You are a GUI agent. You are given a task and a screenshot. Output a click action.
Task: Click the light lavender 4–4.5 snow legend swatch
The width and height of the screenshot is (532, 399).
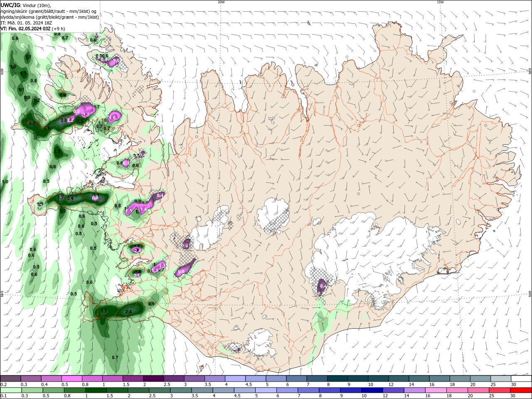click(x=235, y=379)
